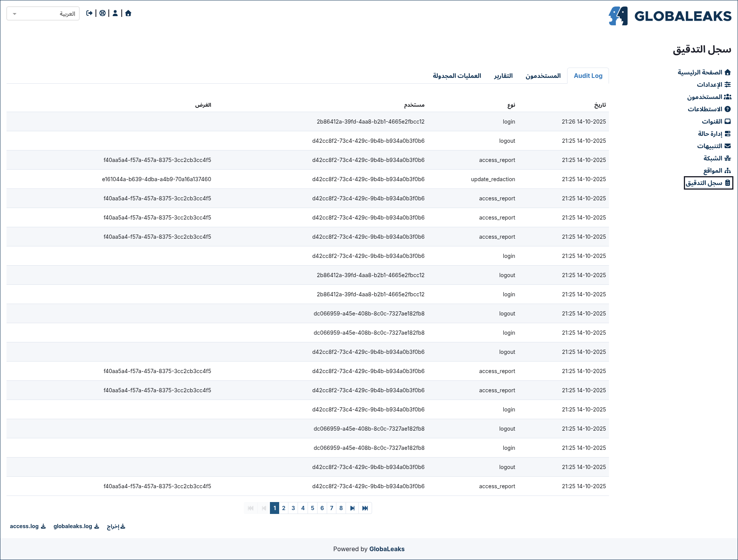Open الصفحة الرئيسية in the sidebar
Screen dimensions: 738x560
[704, 72]
